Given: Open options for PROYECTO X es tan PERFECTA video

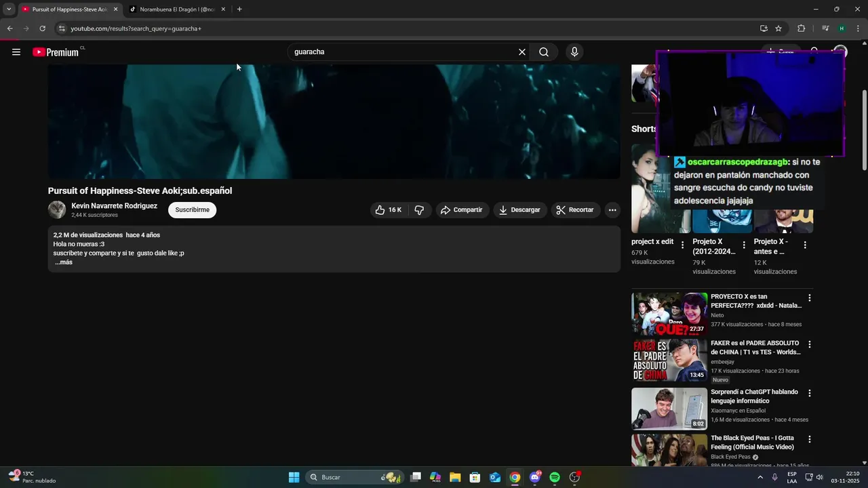Looking at the screenshot, I should [x=809, y=298].
